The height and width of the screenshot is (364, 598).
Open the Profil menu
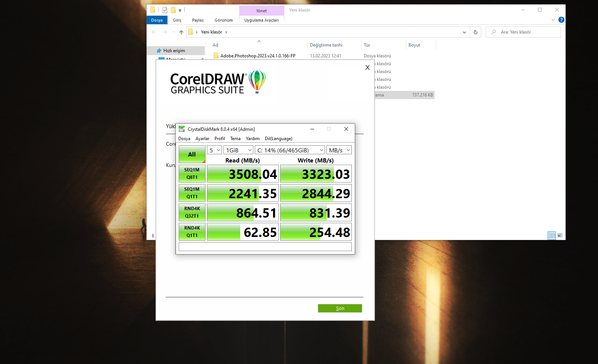(220, 139)
